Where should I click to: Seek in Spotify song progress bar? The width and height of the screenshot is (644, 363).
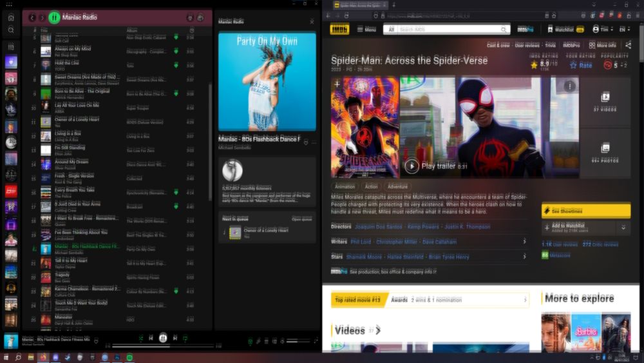point(163,346)
